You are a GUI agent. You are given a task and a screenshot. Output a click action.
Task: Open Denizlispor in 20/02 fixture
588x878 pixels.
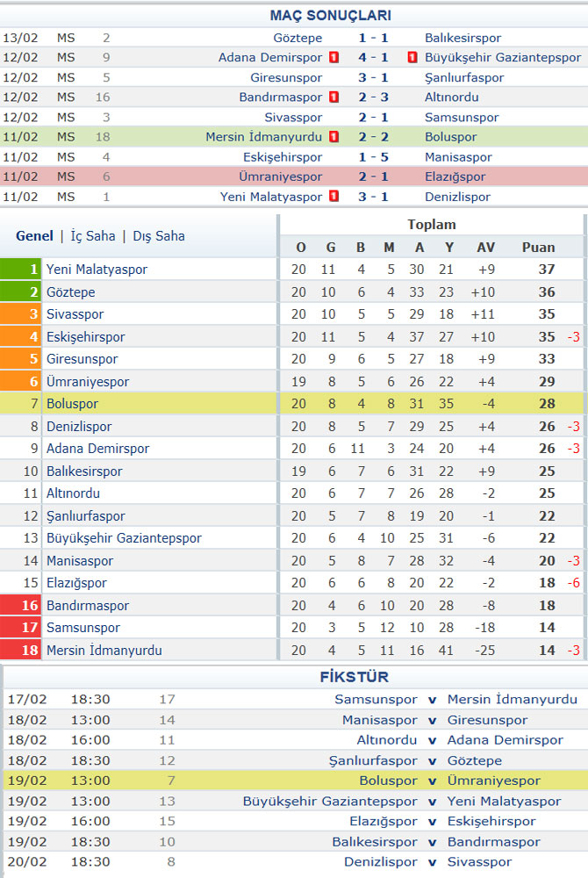pyautogui.click(x=380, y=862)
